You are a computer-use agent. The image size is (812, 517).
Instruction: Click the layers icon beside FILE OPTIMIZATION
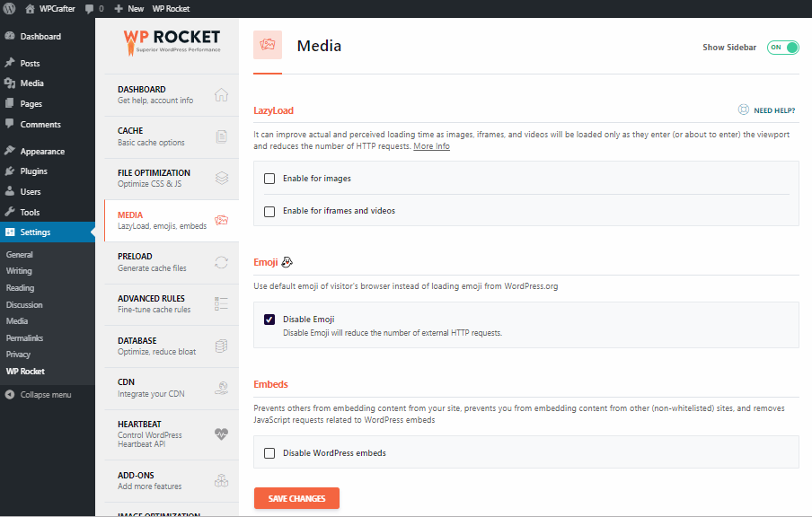click(222, 178)
